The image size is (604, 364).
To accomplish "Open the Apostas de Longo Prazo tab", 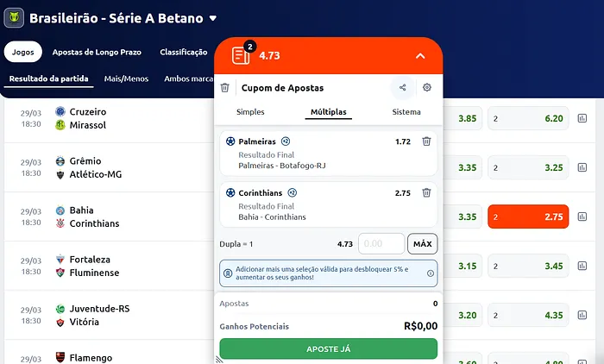I will tap(98, 53).
